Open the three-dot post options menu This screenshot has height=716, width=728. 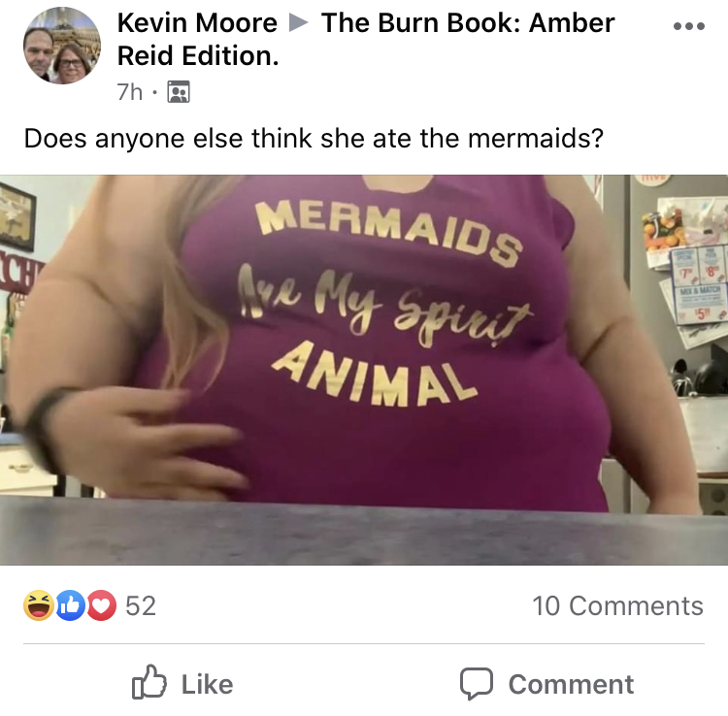689,26
